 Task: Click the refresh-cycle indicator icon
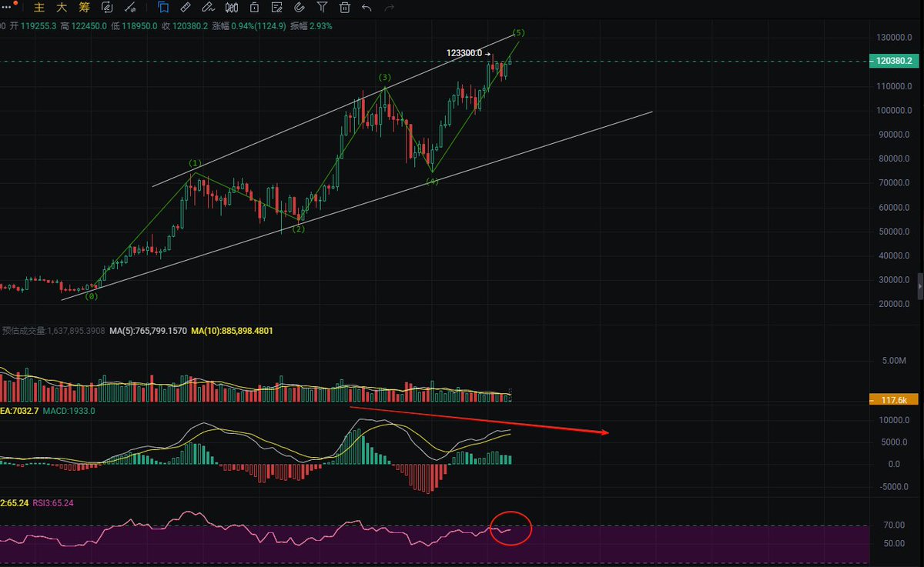click(x=107, y=8)
